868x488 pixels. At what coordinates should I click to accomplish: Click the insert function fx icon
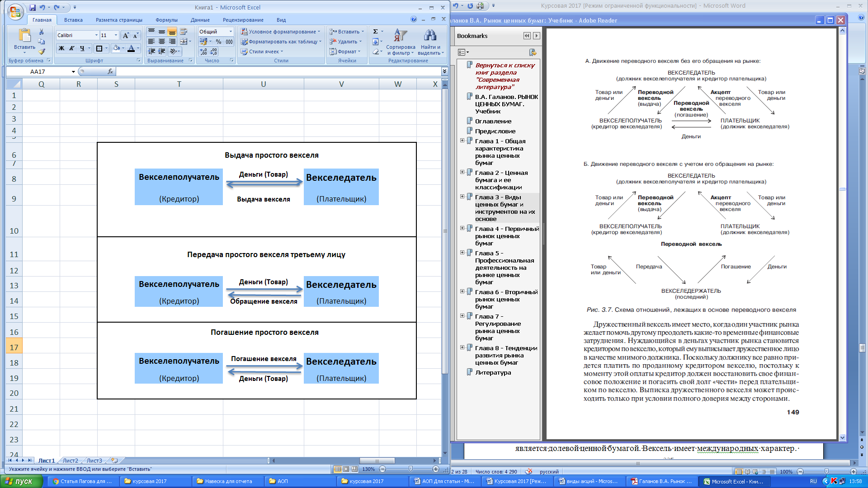110,71
